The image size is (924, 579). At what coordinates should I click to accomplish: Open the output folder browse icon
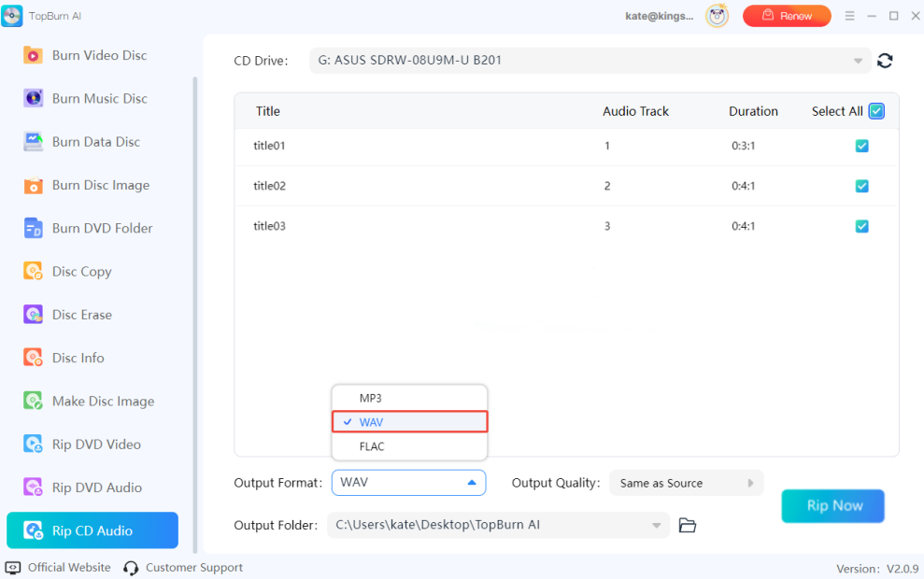coord(688,525)
